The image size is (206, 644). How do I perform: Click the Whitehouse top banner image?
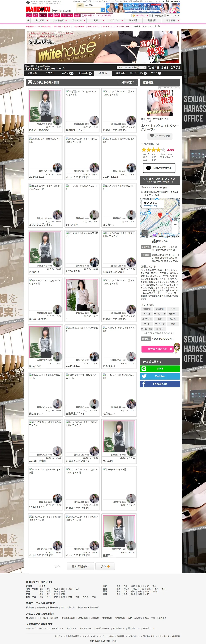tap(103, 47)
